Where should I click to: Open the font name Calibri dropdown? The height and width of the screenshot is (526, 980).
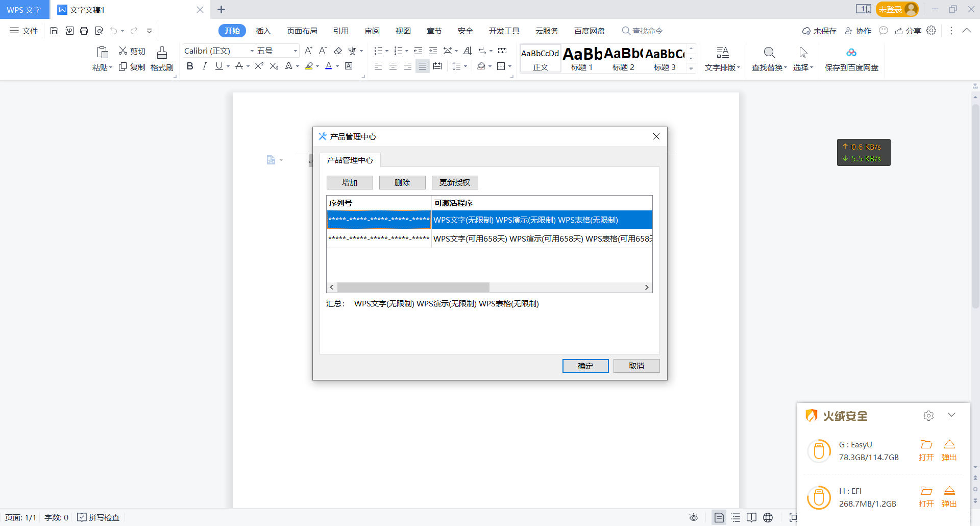(x=252, y=51)
